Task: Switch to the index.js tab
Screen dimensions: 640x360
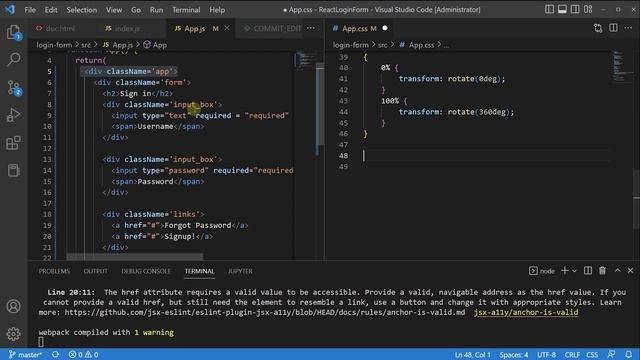Action: 127,28
